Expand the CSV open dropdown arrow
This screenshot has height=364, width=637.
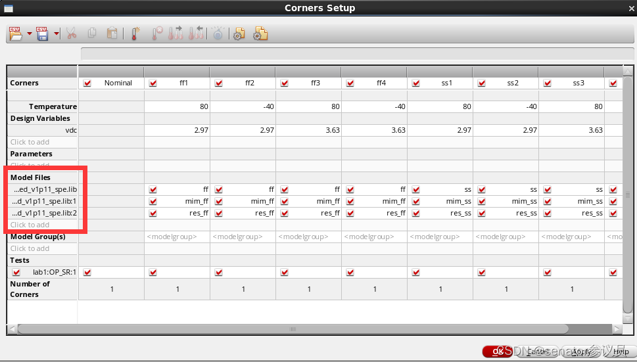29,34
